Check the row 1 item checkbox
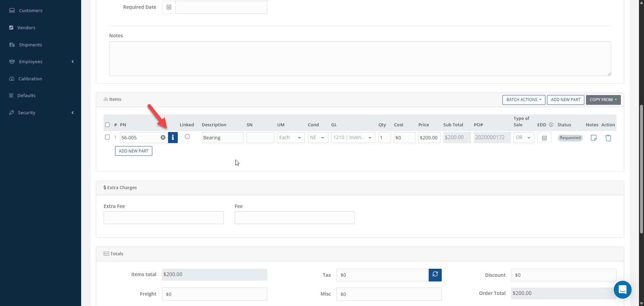 coord(107,137)
